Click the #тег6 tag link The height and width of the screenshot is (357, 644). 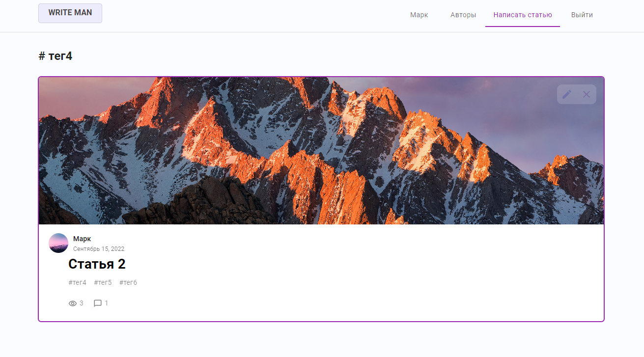[128, 282]
